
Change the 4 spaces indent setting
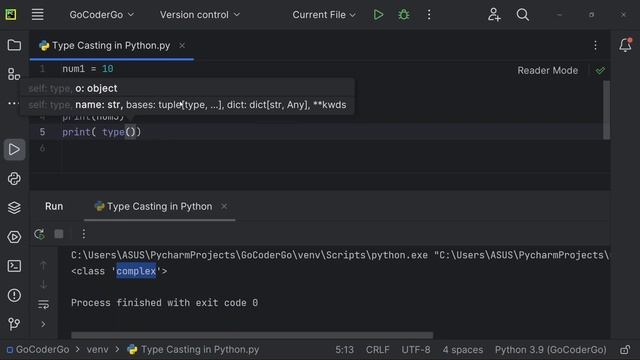(462, 349)
